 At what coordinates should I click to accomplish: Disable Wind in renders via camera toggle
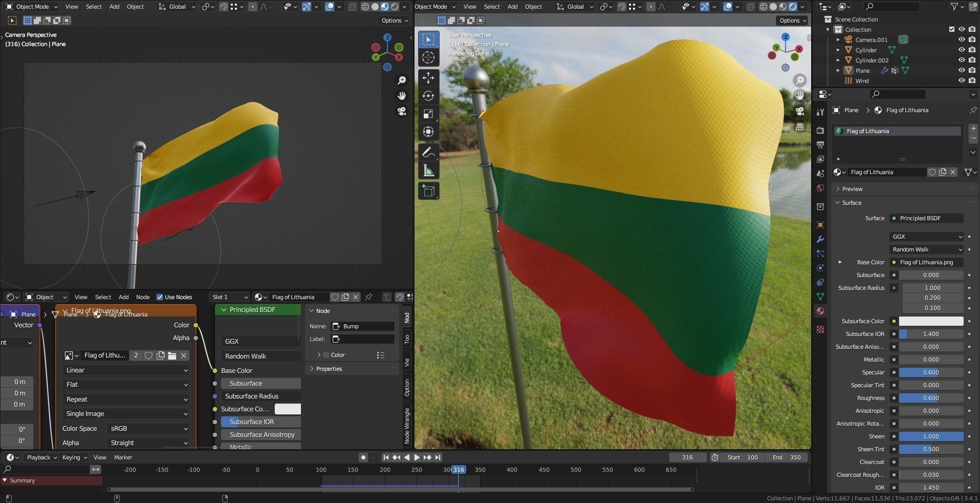(971, 80)
